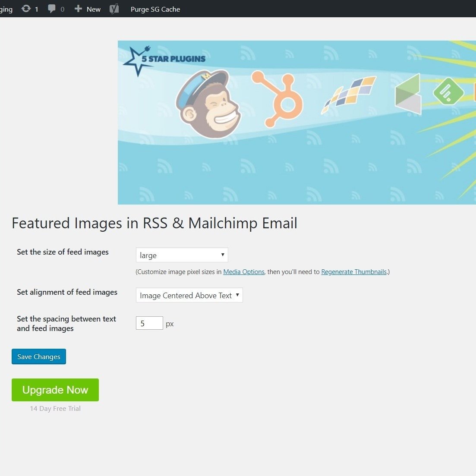This screenshot has height=476, width=476.
Task: Click Purge SG Cache in admin bar
Action: coord(155,9)
